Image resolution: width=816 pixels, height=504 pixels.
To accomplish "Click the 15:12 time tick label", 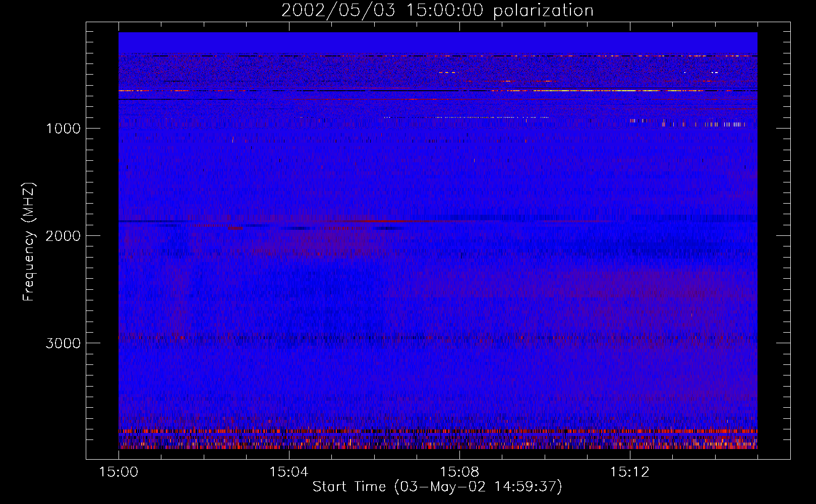I will pos(629,472).
